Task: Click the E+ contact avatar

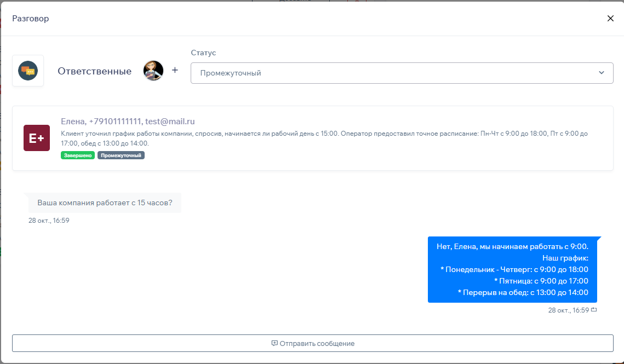Action: coord(37,138)
